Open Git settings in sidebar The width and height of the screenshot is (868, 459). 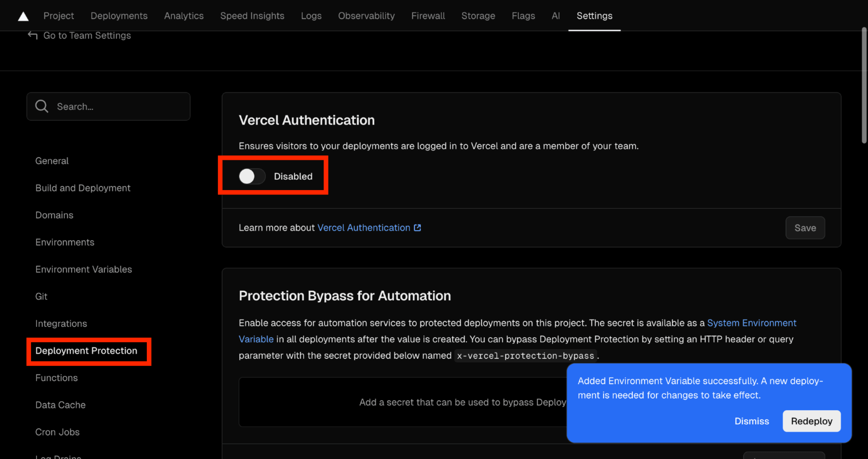click(41, 296)
